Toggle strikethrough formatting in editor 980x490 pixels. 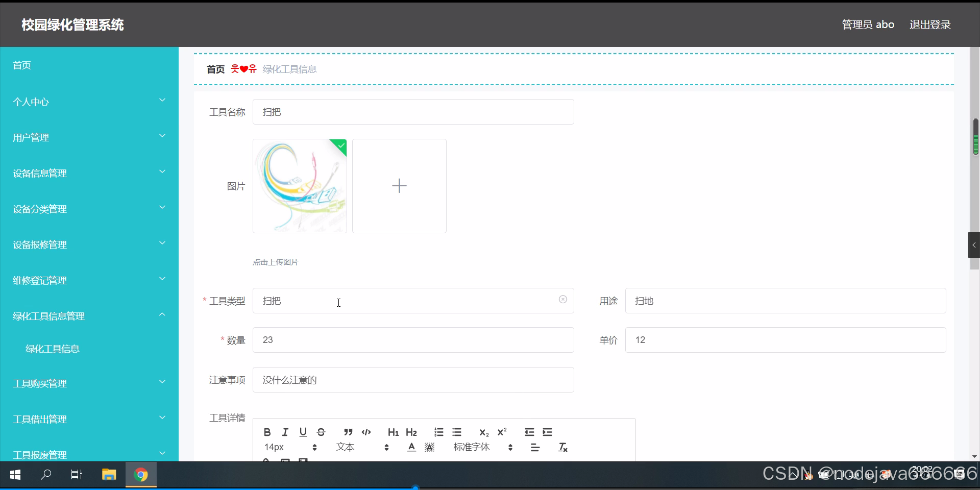pos(321,432)
